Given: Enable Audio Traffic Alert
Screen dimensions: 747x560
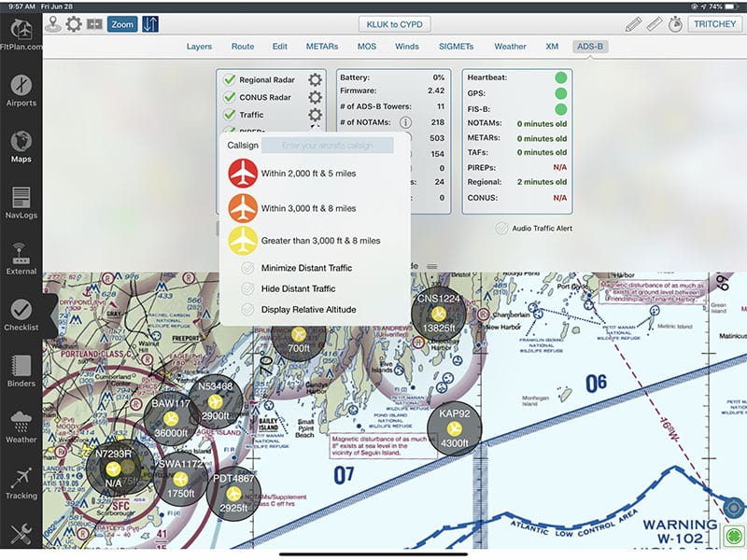Looking at the screenshot, I should pyautogui.click(x=501, y=229).
